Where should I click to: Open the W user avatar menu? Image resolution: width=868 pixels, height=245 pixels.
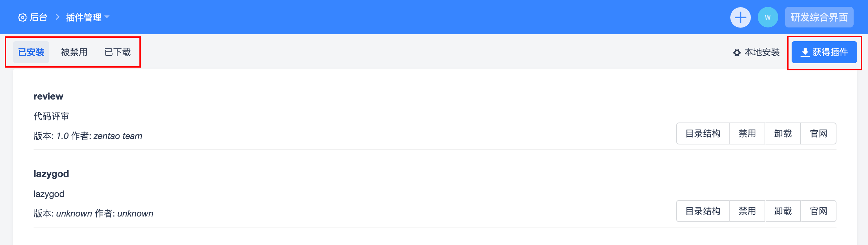(768, 17)
